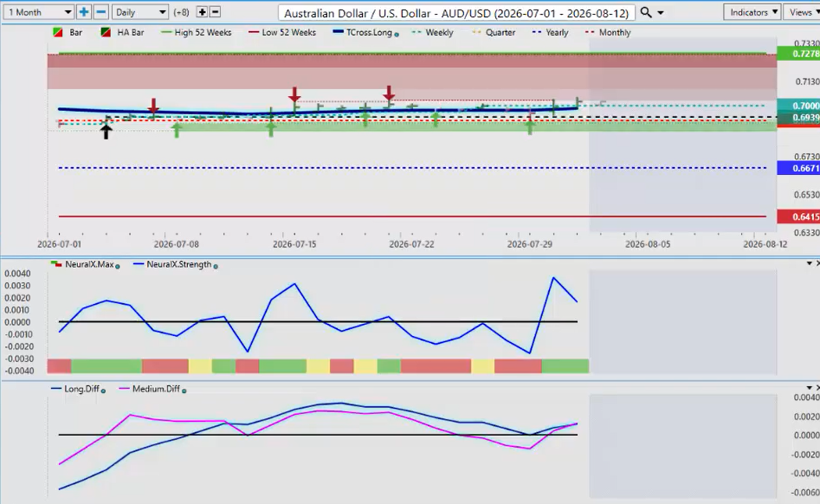Click the info dot beside Medium.Diff
Viewport: 820px width, 504px height.
coord(184,391)
